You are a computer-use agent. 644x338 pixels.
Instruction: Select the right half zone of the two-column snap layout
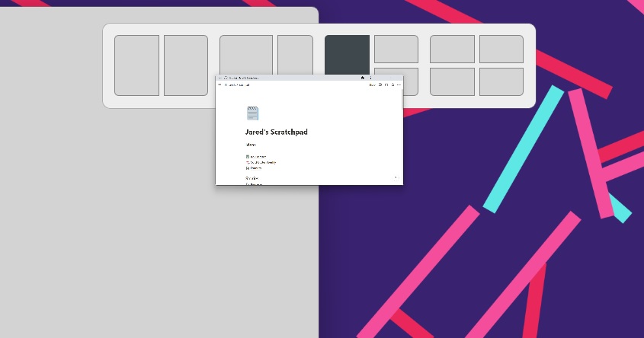186,65
